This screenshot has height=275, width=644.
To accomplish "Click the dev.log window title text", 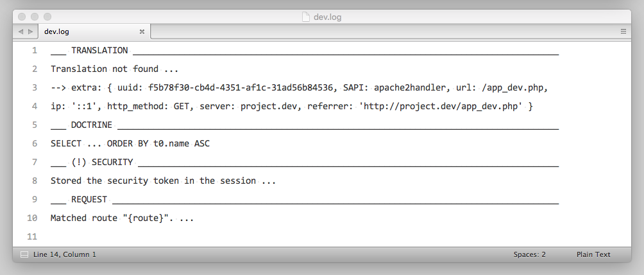I will coord(327,17).
